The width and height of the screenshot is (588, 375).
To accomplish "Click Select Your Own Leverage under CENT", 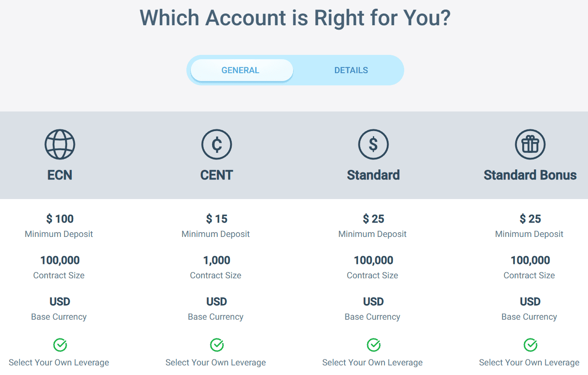I will [x=216, y=362].
